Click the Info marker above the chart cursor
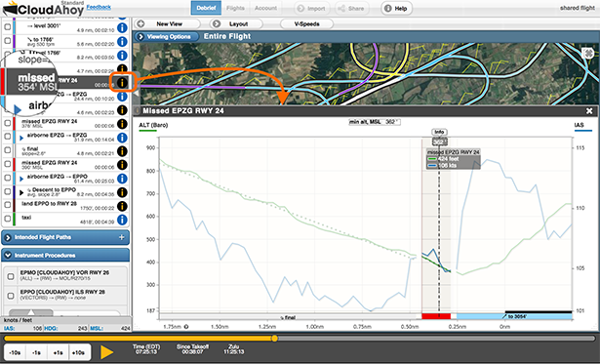Viewport: 600px width, 364px height. click(439, 132)
